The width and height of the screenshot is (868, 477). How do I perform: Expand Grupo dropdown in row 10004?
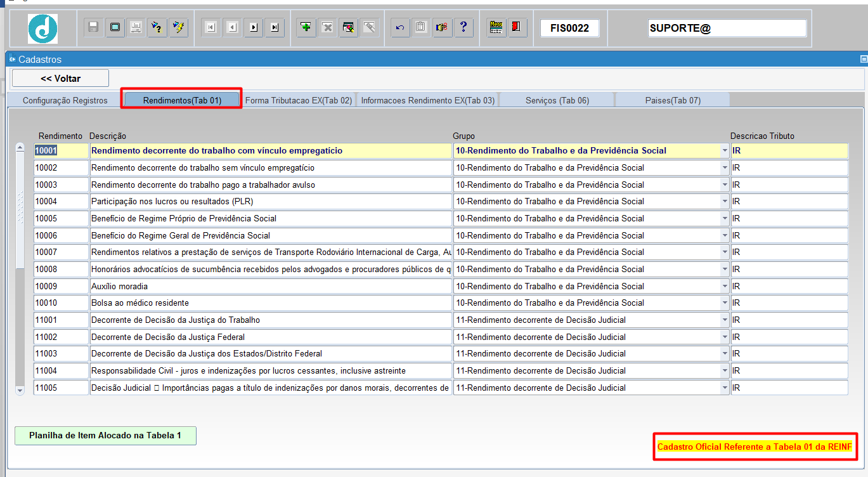pos(725,202)
